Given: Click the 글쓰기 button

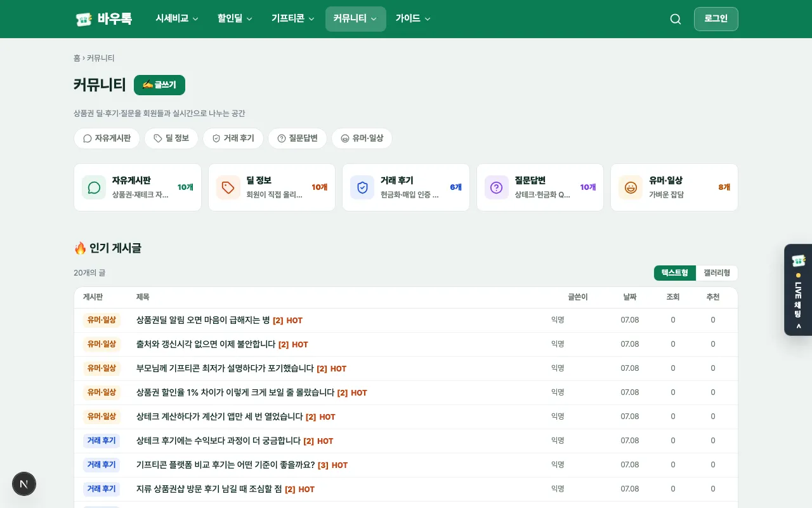Looking at the screenshot, I should (x=159, y=85).
